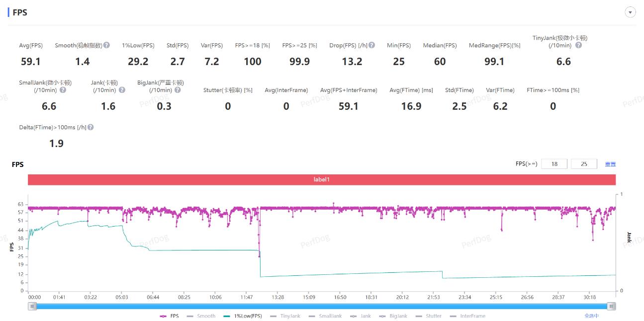This screenshot has width=644, height=321.
Task: Click the help icon next to Drop(FPS) [/h]
Action: click(371, 45)
